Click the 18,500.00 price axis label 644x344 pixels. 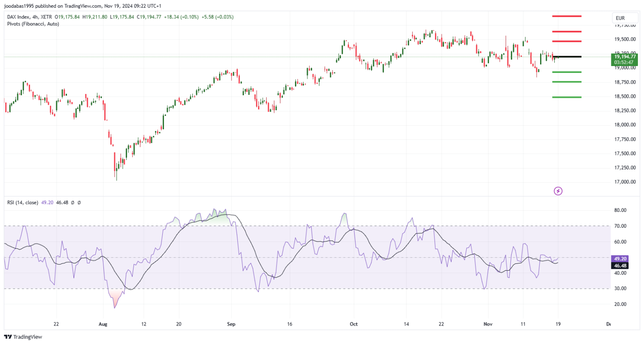click(625, 96)
